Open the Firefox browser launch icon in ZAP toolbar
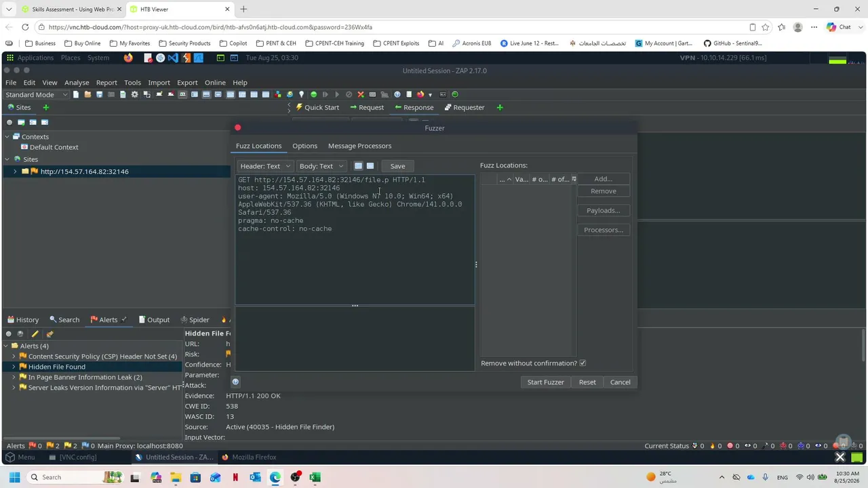This screenshot has height=488, width=868. click(420, 95)
